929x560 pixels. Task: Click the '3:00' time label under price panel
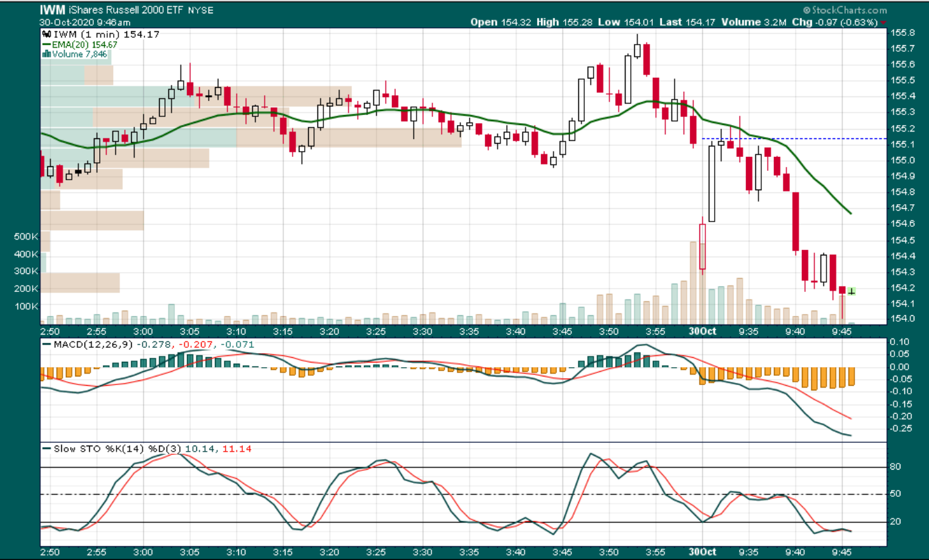point(144,330)
